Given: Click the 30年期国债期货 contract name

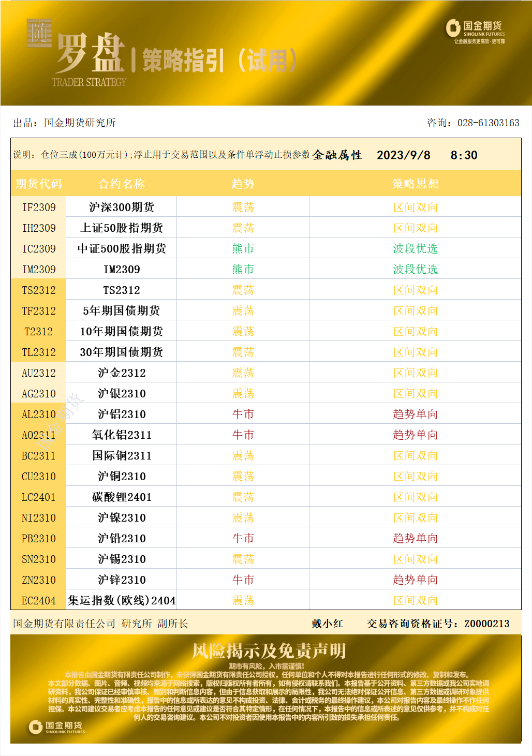Looking at the screenshot, I should coord(122,352).
